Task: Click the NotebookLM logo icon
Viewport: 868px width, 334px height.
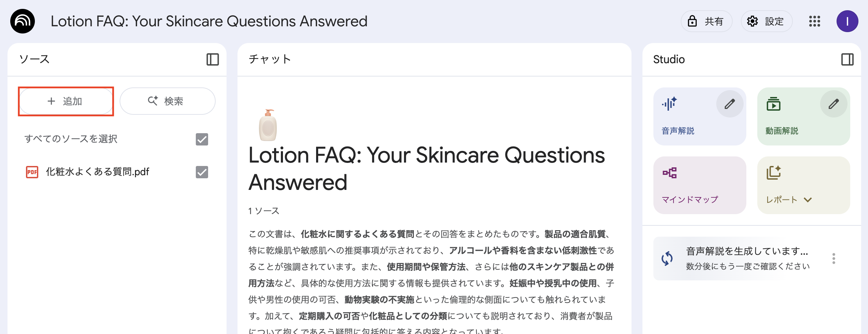Action: coord(23,21)
